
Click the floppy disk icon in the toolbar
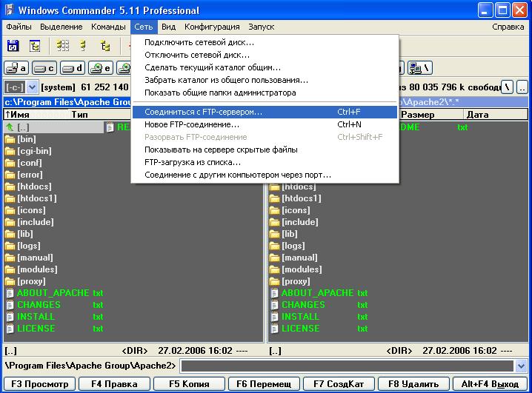(13, 46)
